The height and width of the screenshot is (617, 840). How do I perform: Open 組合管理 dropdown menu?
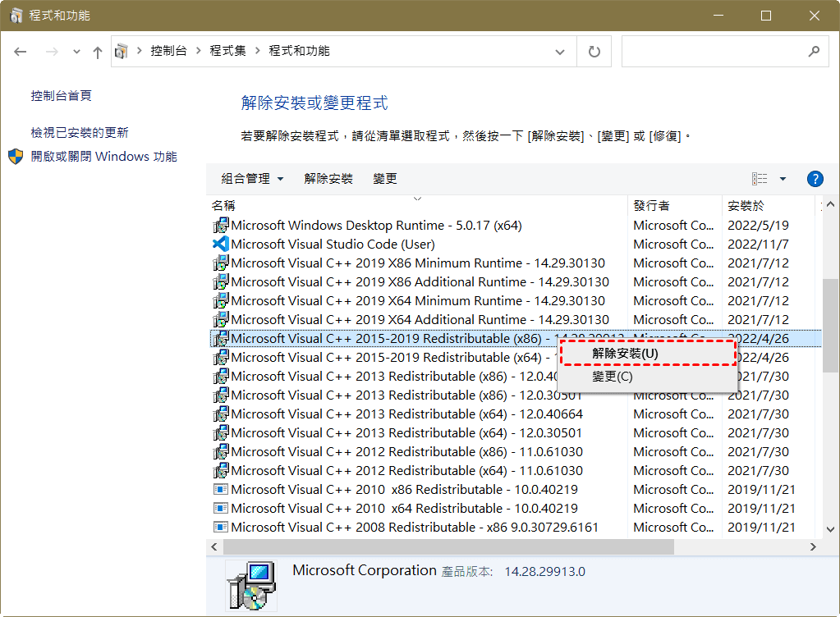(x=252, y=179)
